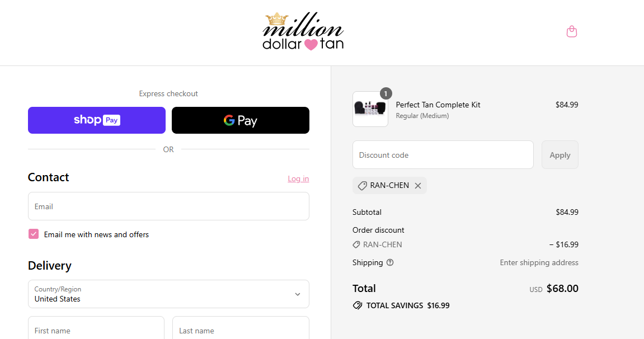Focus the Discount code field
The height and width of the screenshot is (339, 644).
tap(443, 155)
